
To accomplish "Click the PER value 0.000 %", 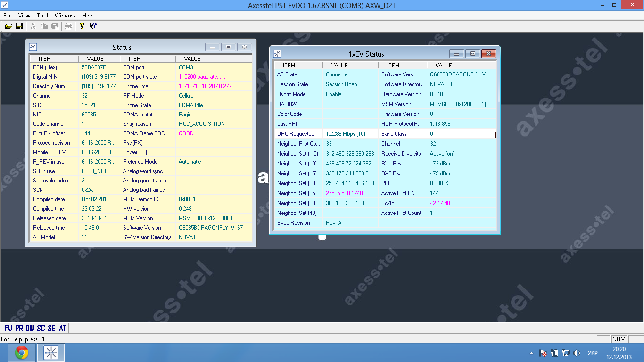I will 439,183.
